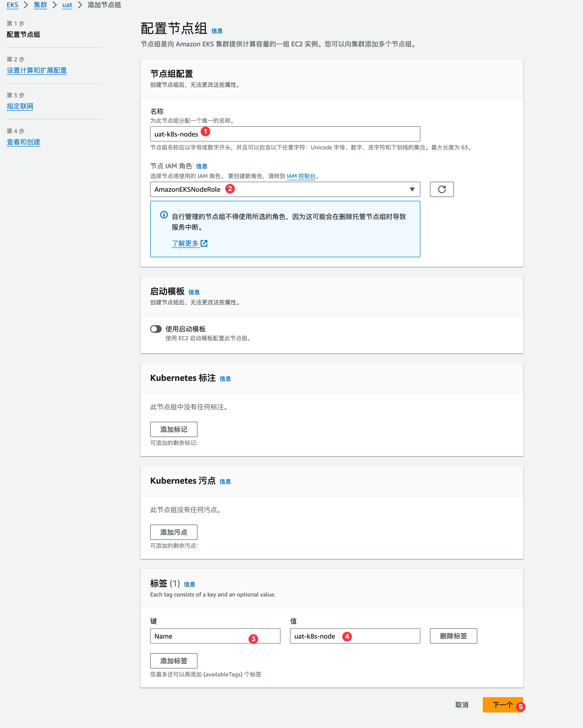Open the IAM 控制台 link

pos(301,176)
